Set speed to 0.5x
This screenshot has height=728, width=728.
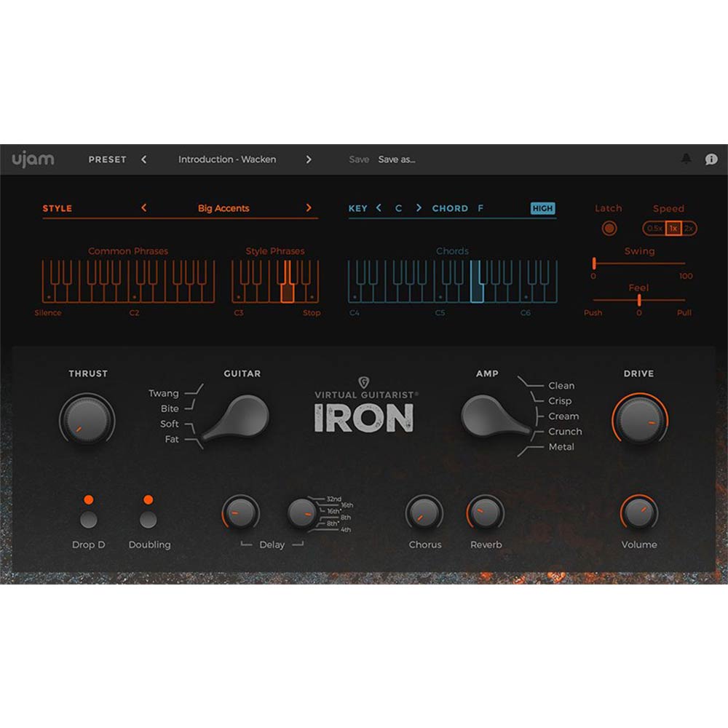654,228
